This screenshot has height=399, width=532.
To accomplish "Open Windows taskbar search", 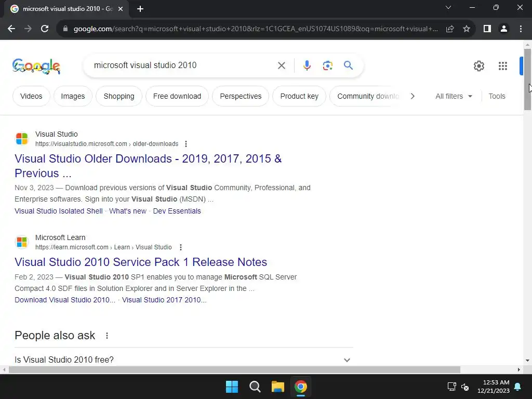I will [255, 387].
